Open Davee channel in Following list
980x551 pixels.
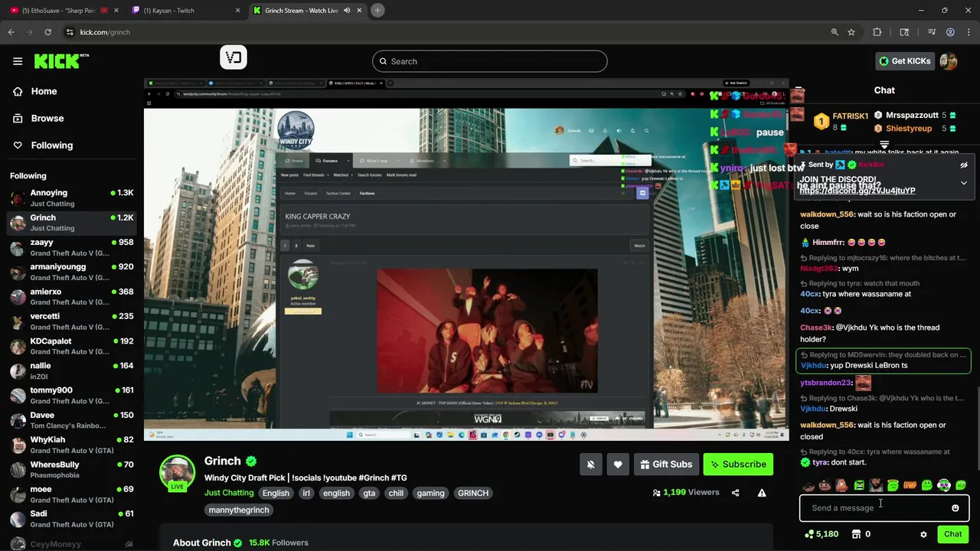click(71, 419)
